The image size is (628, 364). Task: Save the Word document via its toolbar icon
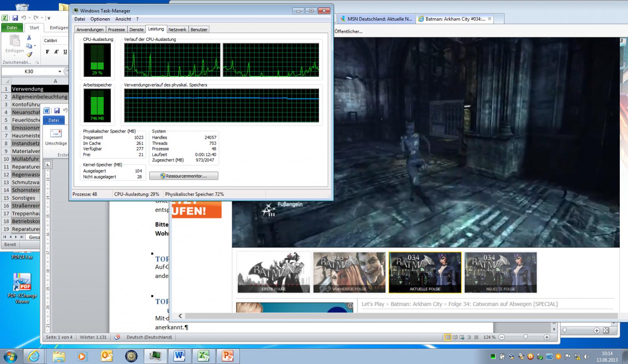click(57, 111)
